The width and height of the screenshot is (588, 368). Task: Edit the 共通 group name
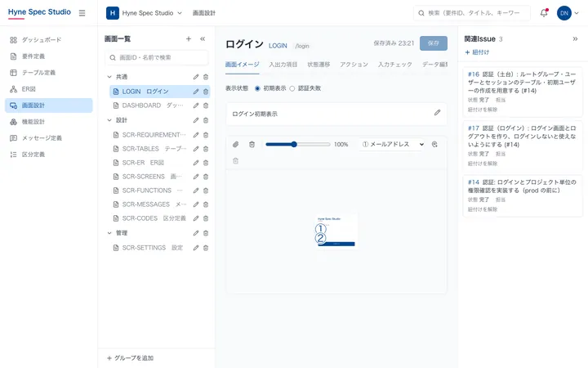[196, 77]
